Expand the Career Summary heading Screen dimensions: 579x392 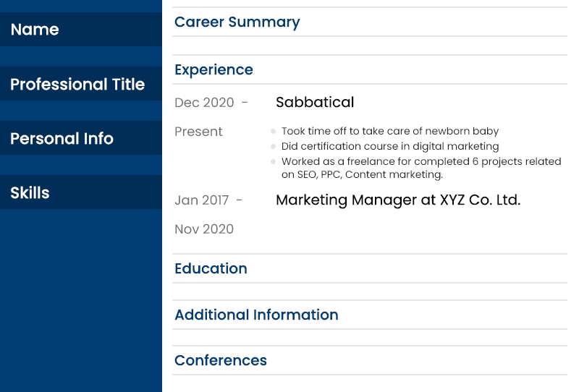(237, 22)
